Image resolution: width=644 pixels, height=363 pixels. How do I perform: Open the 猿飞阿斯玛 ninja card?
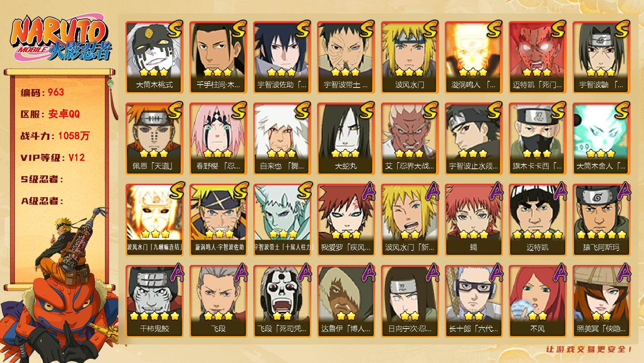[x=602, y=220]
